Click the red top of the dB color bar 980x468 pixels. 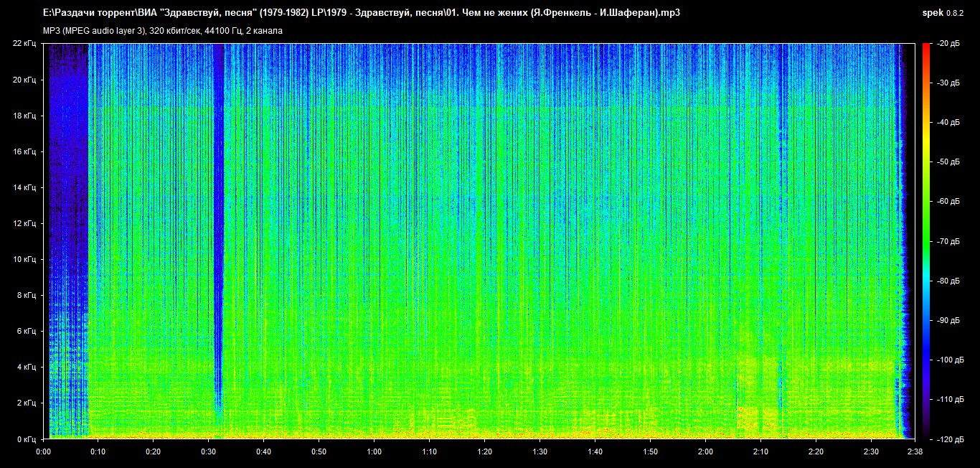coord(925,47)
